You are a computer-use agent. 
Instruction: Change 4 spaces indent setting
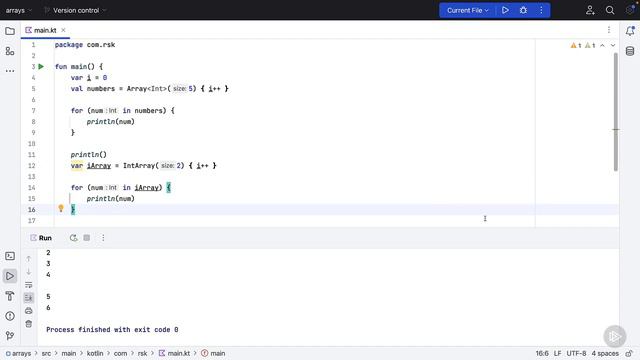(605, 353)
